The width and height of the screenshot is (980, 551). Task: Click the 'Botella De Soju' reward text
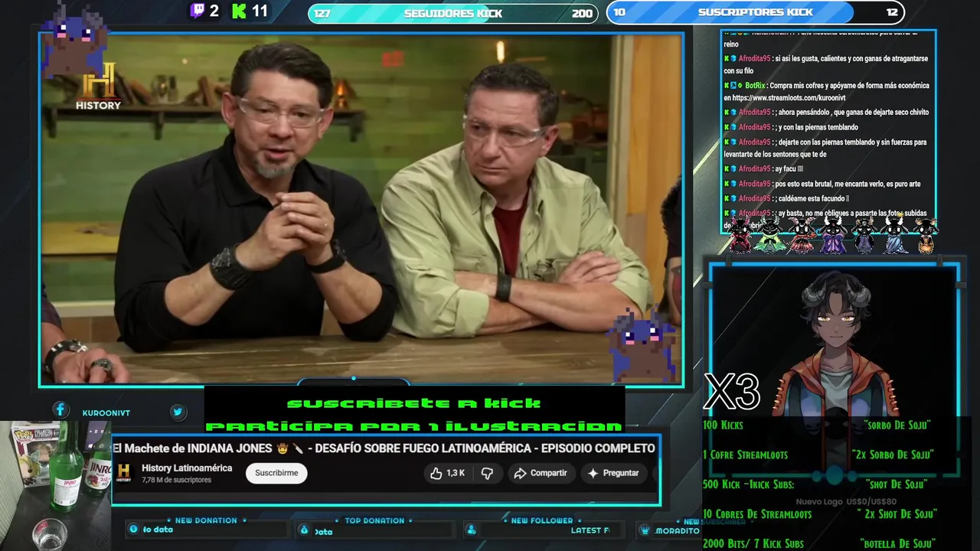point(897,544)
